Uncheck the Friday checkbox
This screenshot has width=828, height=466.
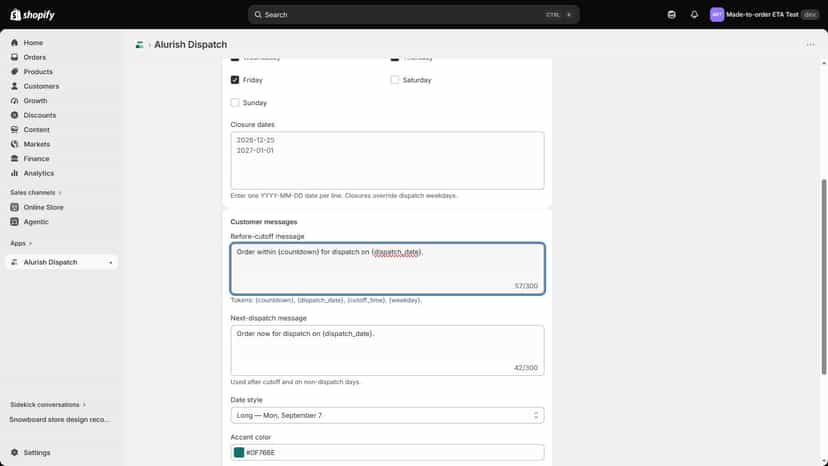pyautogui.click(x=235, y=80)
